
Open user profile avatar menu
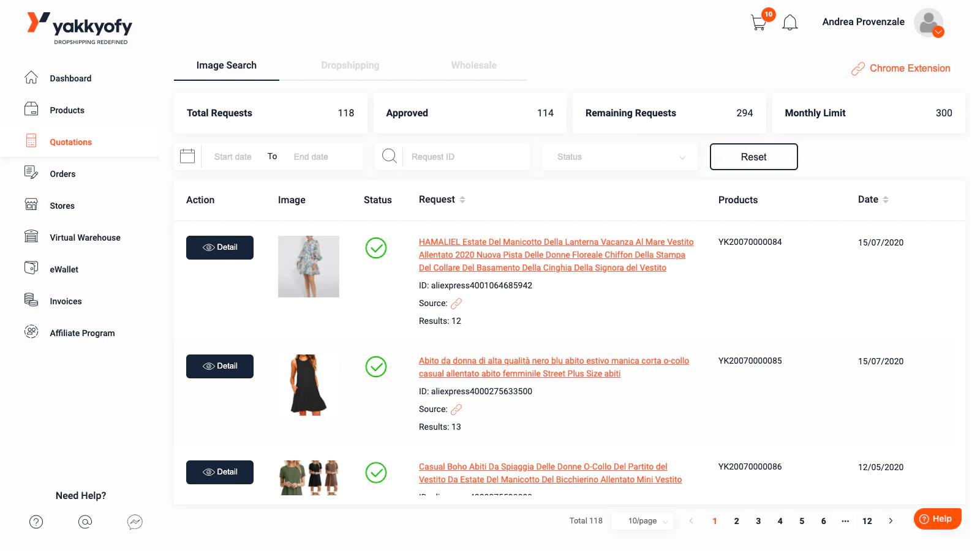(929, 23)
